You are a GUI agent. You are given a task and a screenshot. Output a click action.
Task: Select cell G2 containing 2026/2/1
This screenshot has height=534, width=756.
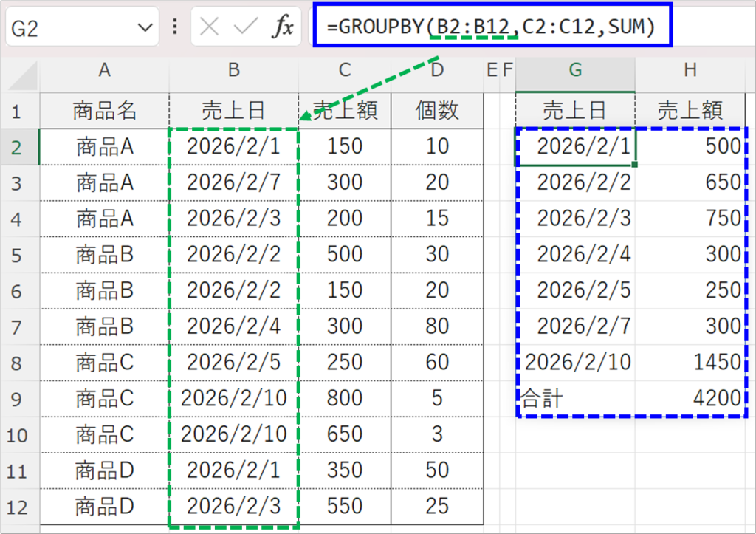click(x=575, y=147)
